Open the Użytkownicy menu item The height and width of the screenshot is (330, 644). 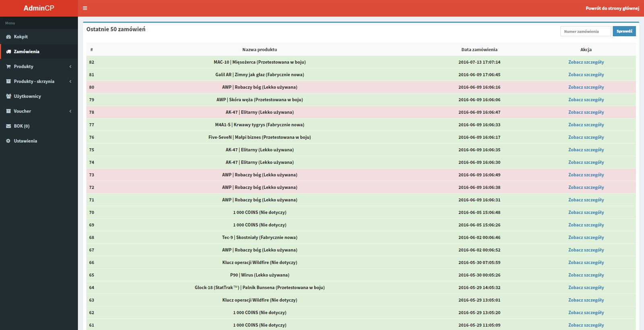[x=27, y=96]
